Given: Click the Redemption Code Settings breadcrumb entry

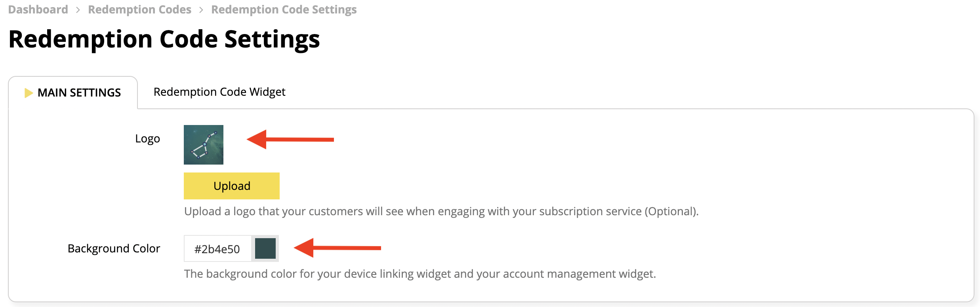Looking at the screenshot, I should click(x=283, y=9).
